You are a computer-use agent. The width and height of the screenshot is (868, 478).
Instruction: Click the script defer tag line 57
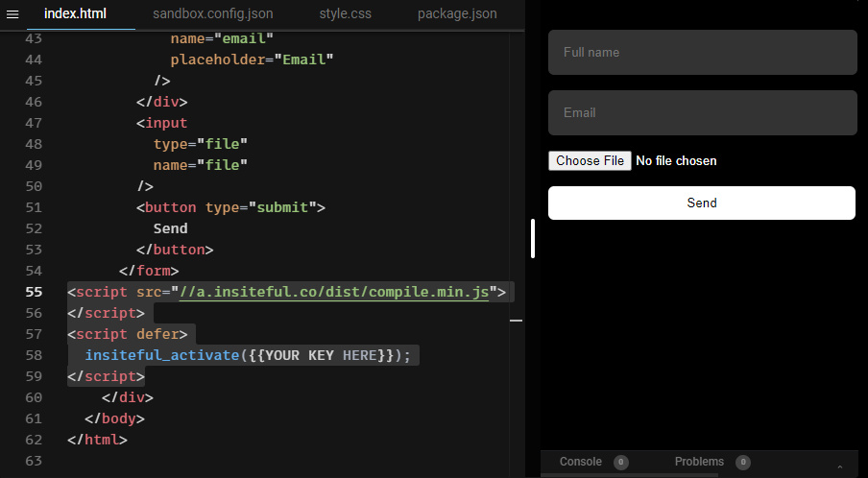coord(128,334)
